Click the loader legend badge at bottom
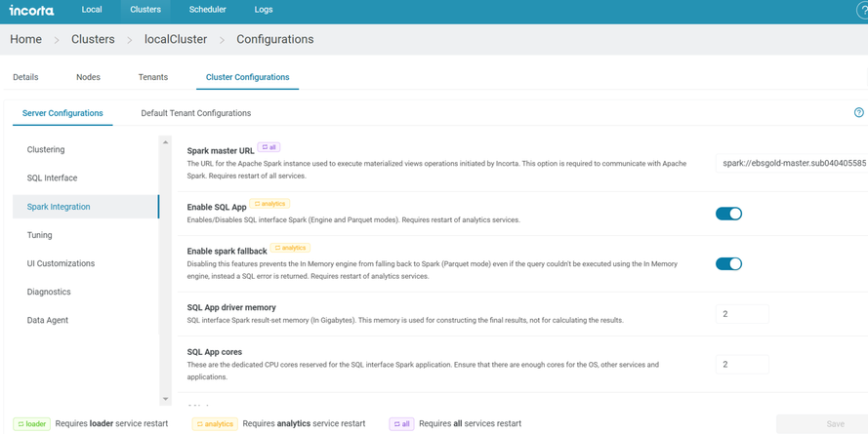The height and width of the screenshot is (434, 868). point(32,424)
